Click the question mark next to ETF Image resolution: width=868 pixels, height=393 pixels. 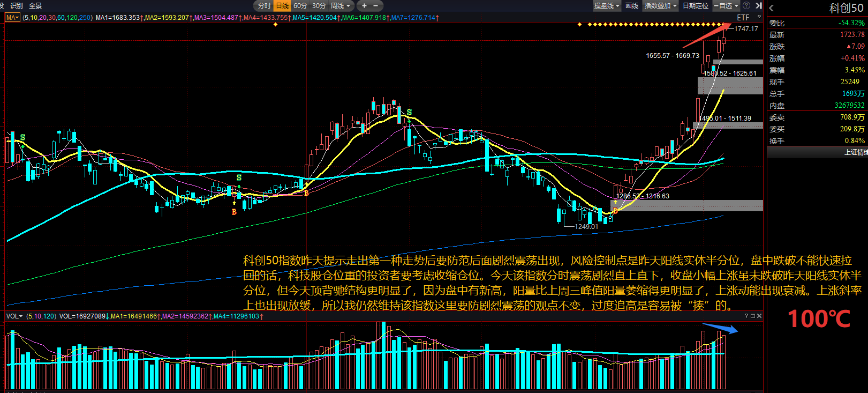coord(759,18)
